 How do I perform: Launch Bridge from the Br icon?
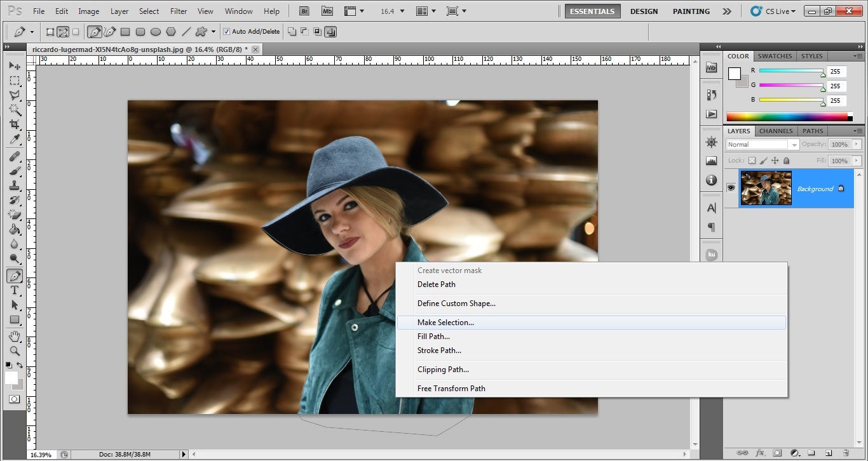[304, 11]
